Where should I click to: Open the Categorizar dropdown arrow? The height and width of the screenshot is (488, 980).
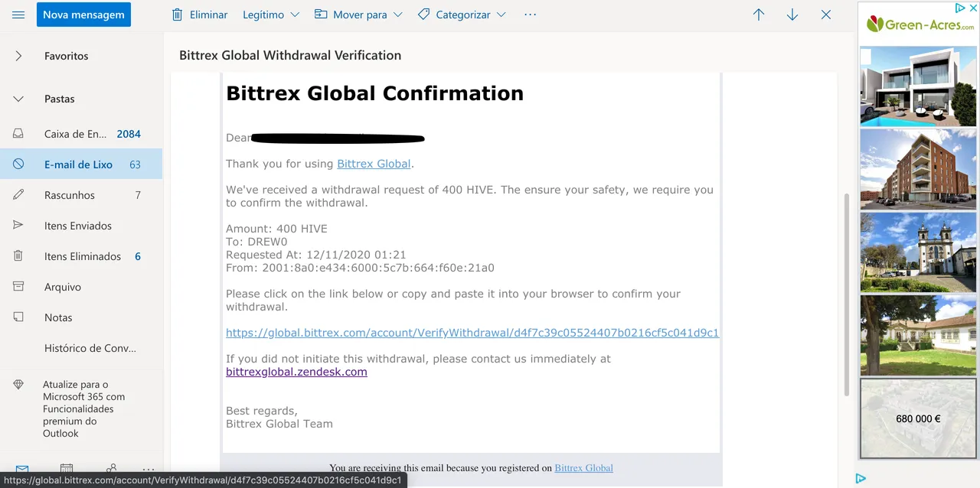pyautogui.click(x=501, y=15)
